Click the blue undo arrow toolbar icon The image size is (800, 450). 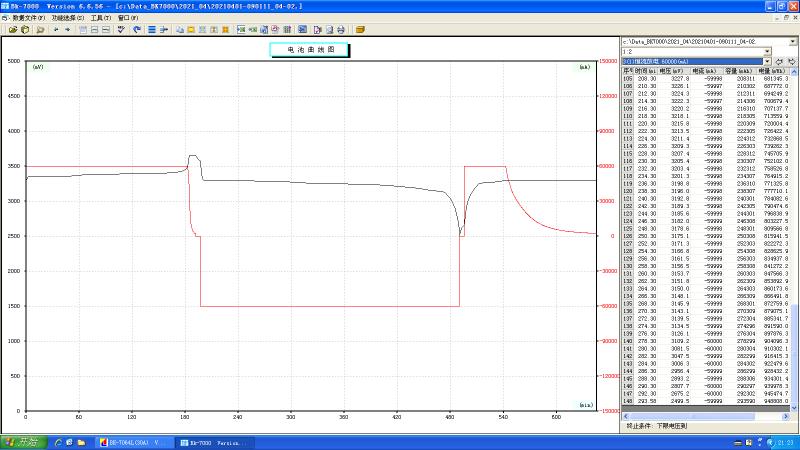(137, 30)
